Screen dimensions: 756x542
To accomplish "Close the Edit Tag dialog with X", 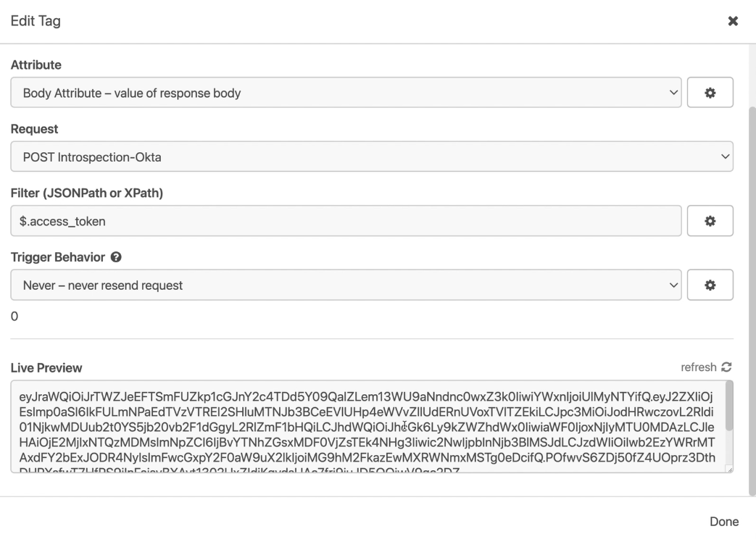I will point(733,22).
